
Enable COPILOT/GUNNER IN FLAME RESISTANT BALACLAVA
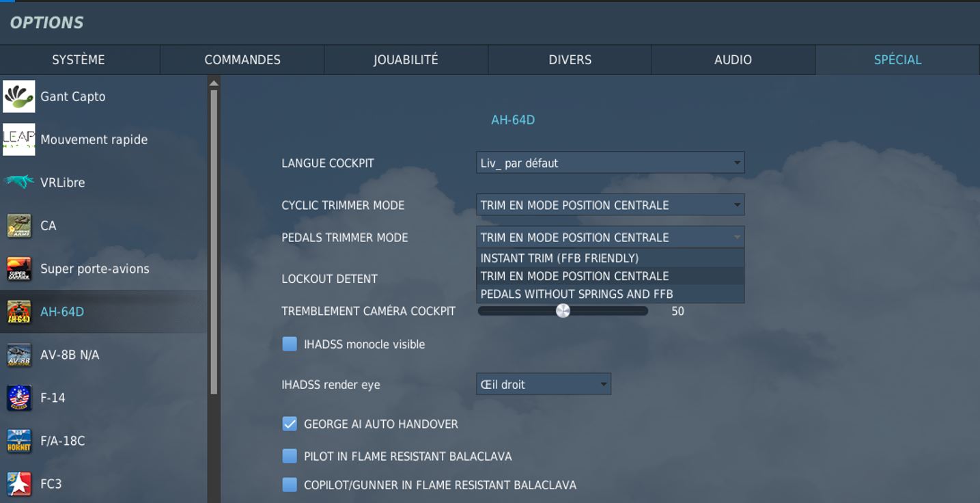click(x=290, y=485)
